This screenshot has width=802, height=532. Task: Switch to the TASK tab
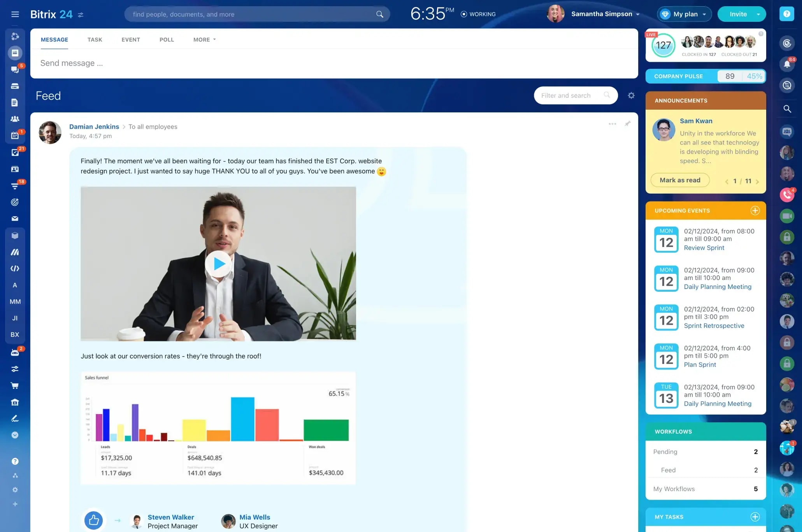(95, 40)
